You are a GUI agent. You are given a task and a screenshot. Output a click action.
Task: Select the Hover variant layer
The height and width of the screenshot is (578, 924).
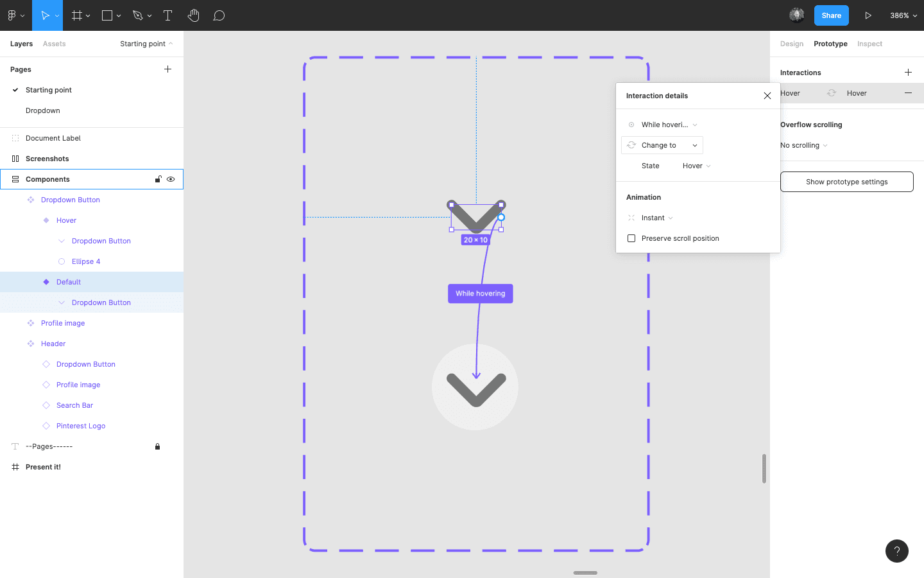(92, 220)
